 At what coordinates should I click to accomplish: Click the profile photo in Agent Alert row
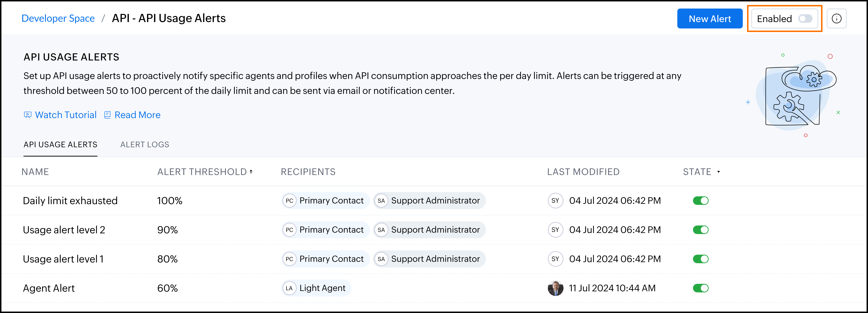555,288
